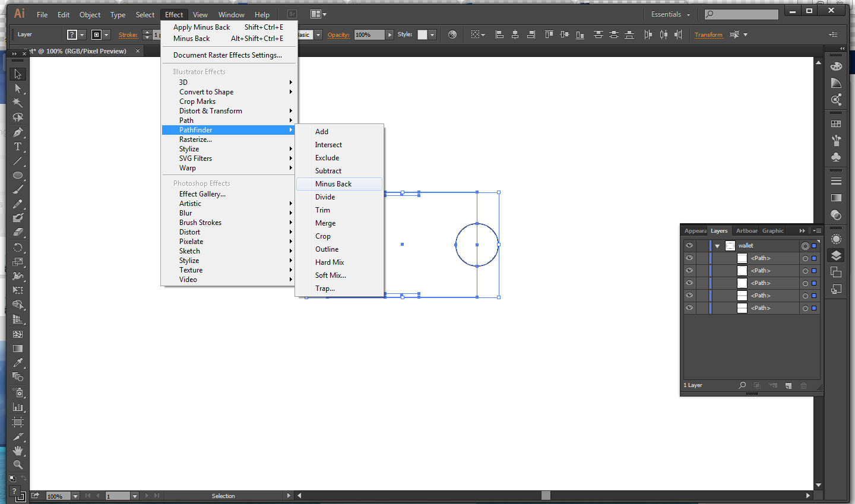Screen dimensions: 855x504
Task: Select the Magic Wand tool
Action: tap(18, 103)
